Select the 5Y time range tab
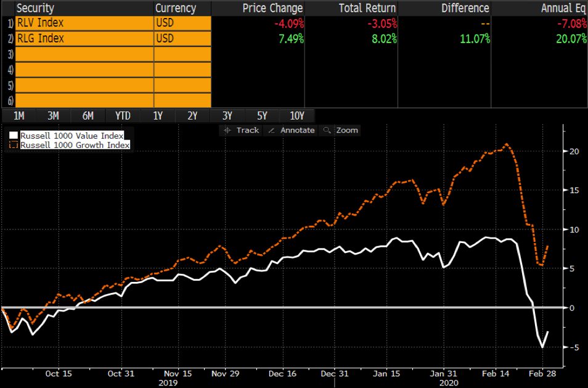 (262, 116)
